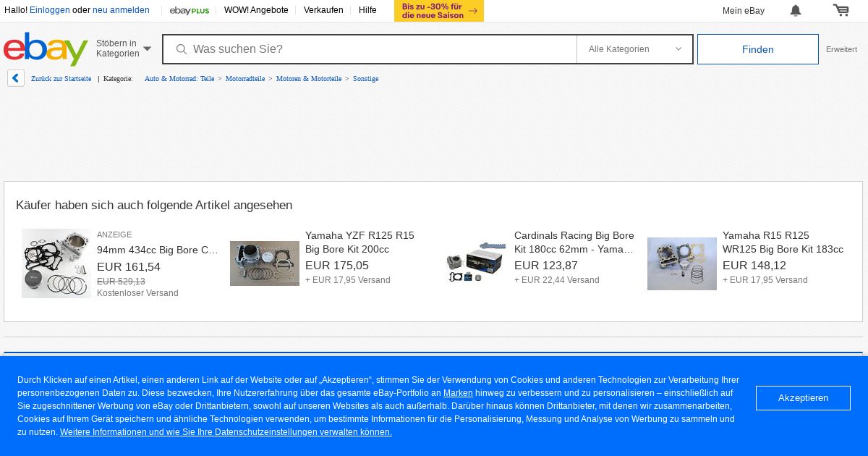
Task: Go to Verkaufen page
Action: (x=323, y=10)
